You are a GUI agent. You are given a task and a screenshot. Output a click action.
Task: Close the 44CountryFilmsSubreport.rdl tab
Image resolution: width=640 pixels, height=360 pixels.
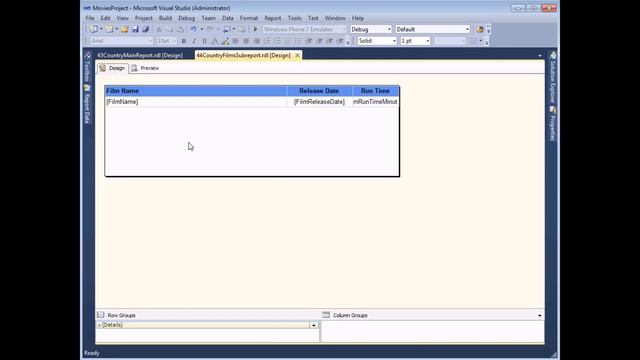[298, 56]
